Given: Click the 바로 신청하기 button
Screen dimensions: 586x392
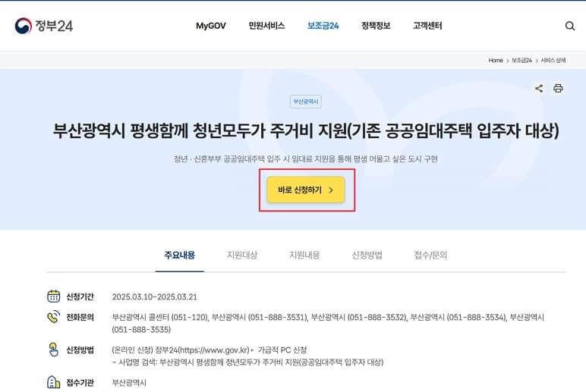Looking at the screenshot, I should click(306, 190).
